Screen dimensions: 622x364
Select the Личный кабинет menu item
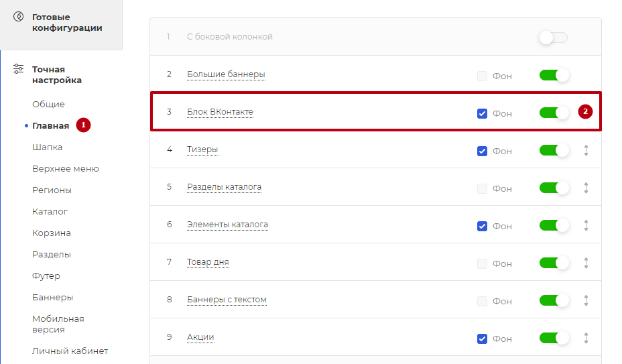[x=70, y=351]
